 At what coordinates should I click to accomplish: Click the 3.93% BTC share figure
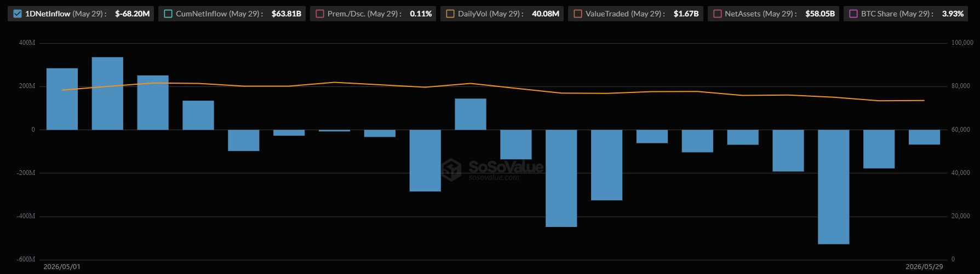(x=953, y=14)
